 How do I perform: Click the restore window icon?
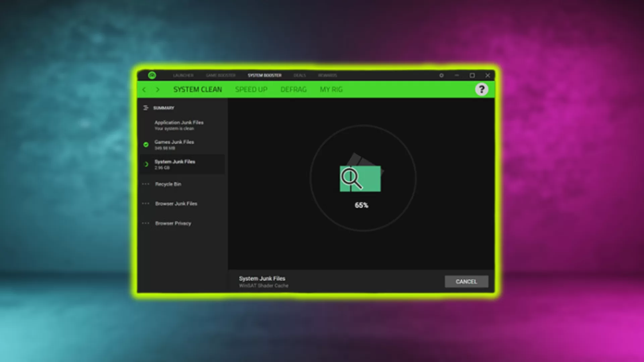point(472,75)
